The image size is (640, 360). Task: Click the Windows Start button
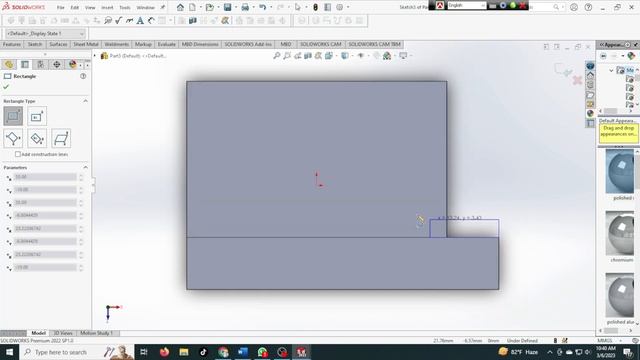click(x=9, y=352)
